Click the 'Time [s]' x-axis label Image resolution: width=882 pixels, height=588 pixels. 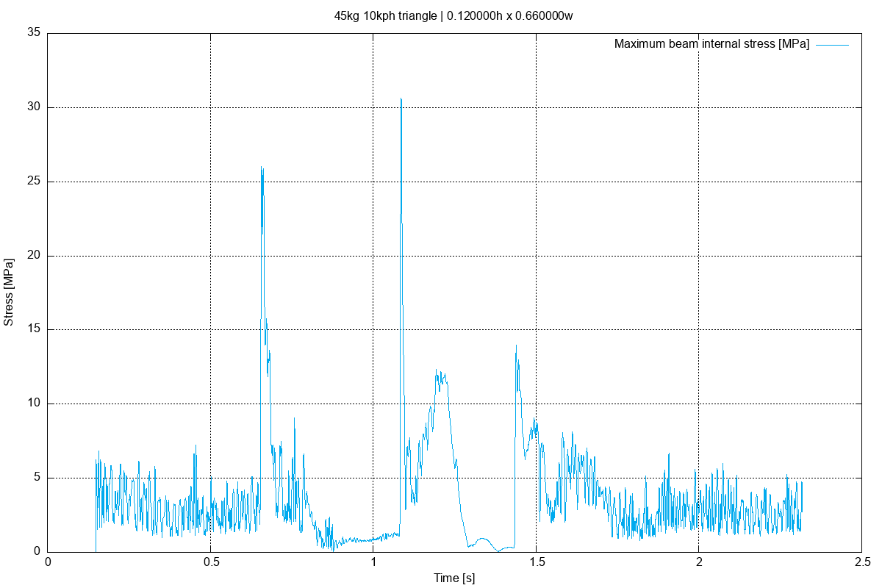[456, 578]
